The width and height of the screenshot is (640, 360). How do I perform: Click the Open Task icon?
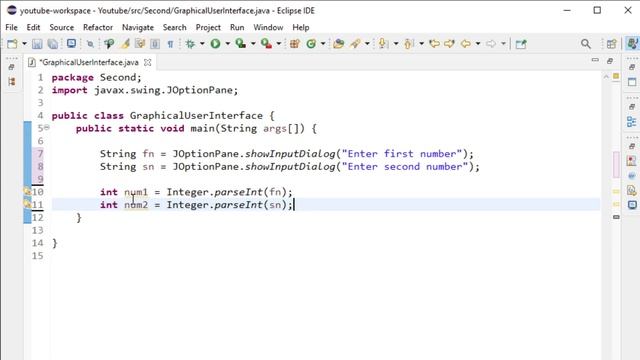(x=338, y=44)
